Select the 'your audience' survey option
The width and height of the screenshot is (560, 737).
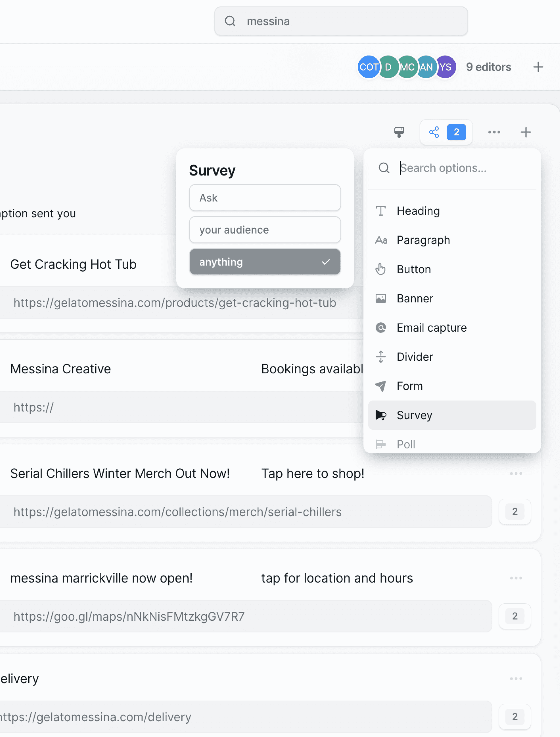pos(265,229)
